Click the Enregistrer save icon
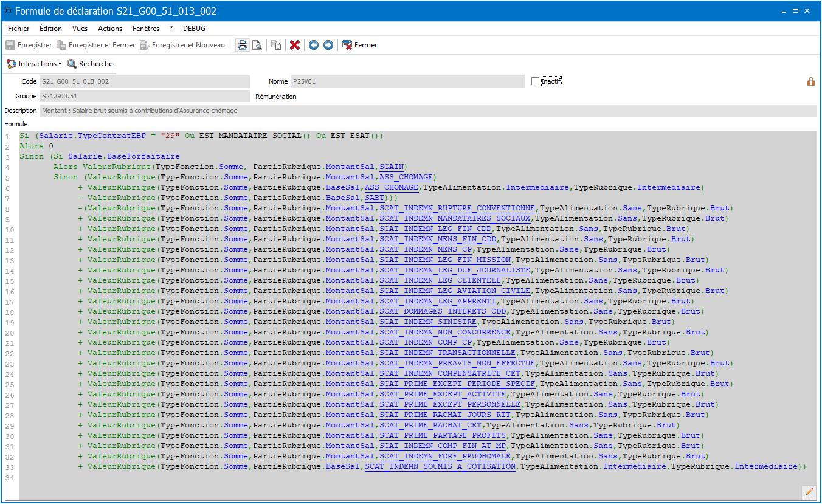 pyautogui.click(x=10, y=45)
